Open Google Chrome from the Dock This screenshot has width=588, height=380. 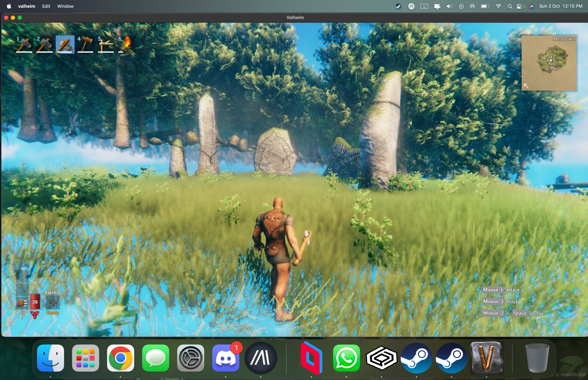[121, 358]
